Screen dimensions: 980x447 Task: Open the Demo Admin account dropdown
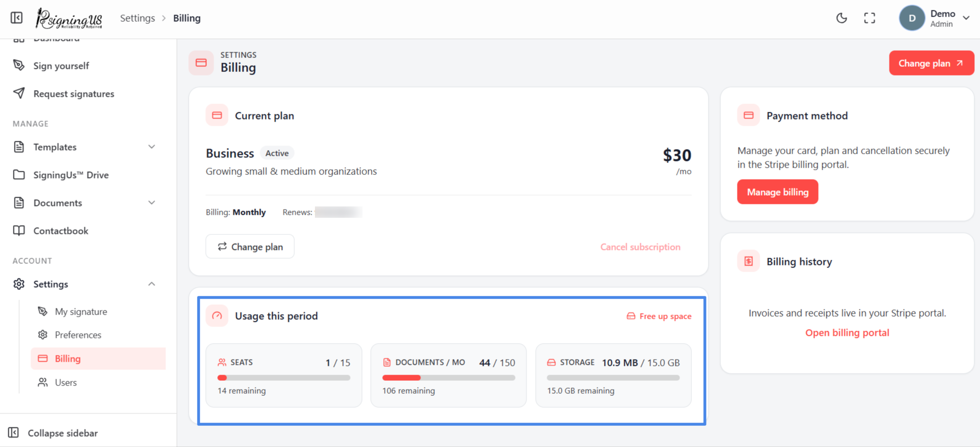pyautogui.click(x=966, y=18)
